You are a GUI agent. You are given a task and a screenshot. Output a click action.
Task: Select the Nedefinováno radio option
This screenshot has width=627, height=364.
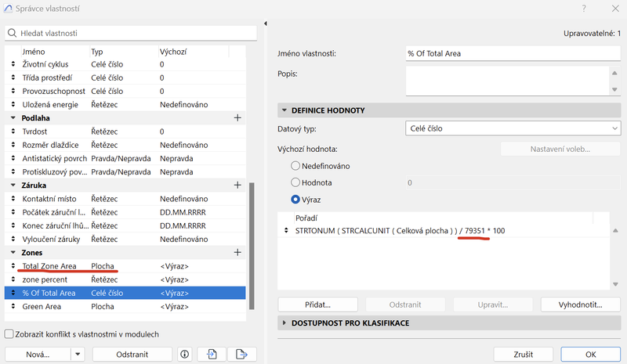295,166
